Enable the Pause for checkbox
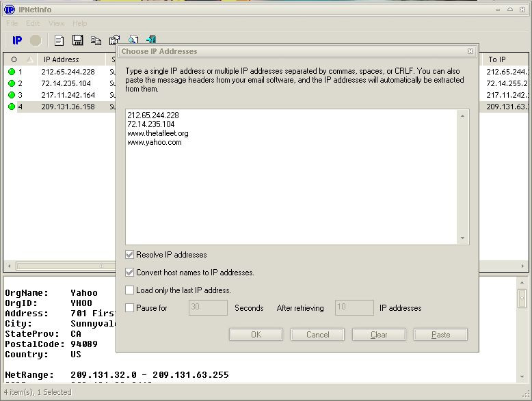The width and height of the screenshot is (532, 401). tap(130, 308)
